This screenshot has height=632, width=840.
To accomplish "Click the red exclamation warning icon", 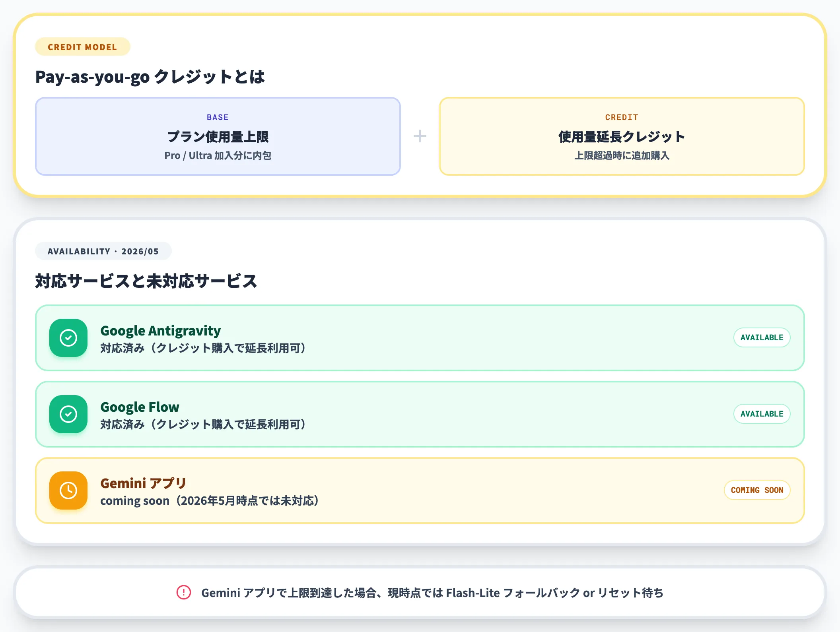I will tap(184, 592).
